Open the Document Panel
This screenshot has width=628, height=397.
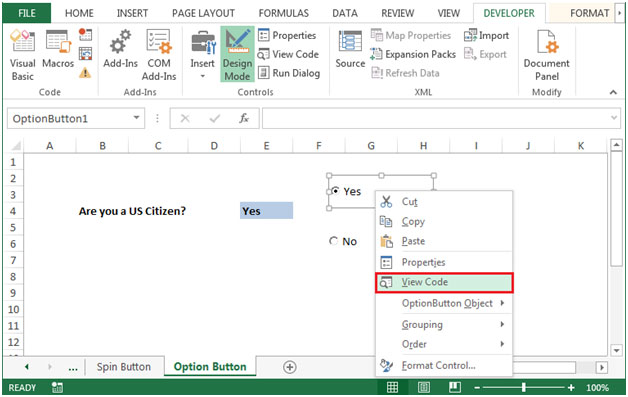coord(546,55)
